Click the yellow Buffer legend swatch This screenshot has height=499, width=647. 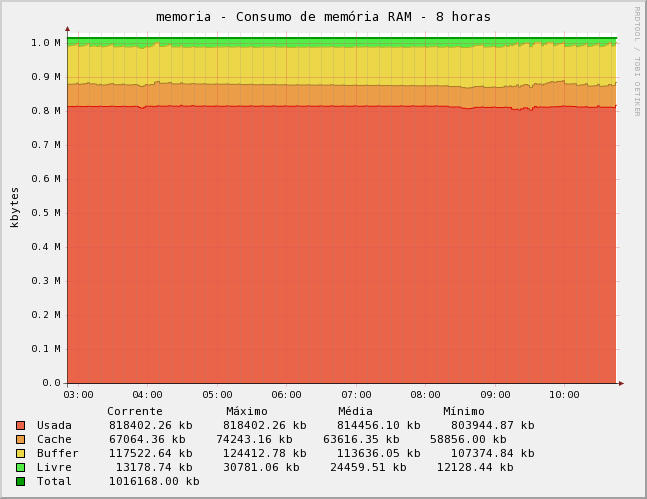[20, 454]
